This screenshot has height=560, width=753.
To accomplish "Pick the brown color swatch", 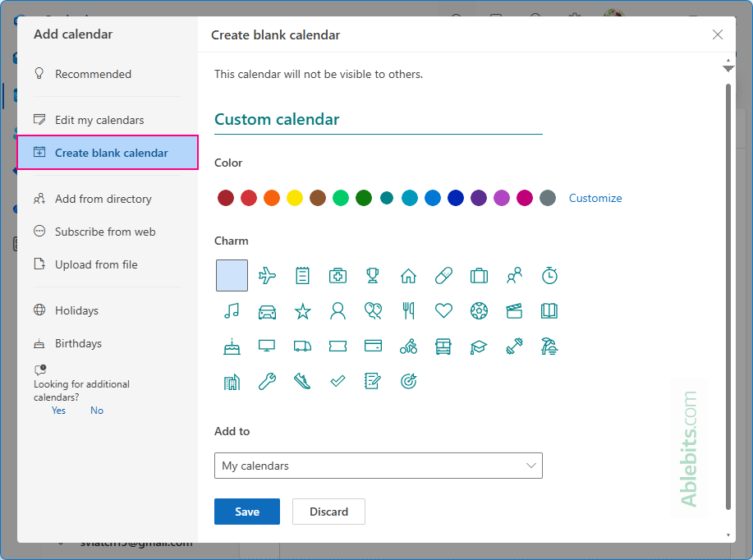I will pyautogui.click(x=318, y=198).
